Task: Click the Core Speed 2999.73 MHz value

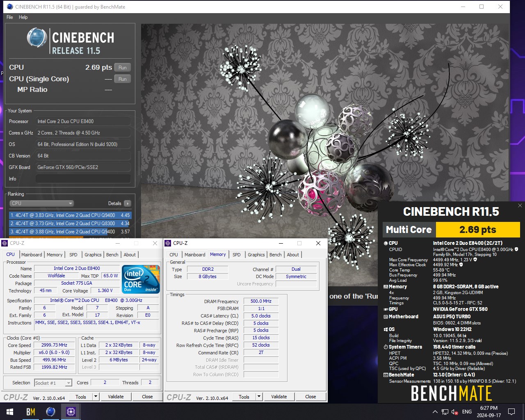Action: [54, 345]
